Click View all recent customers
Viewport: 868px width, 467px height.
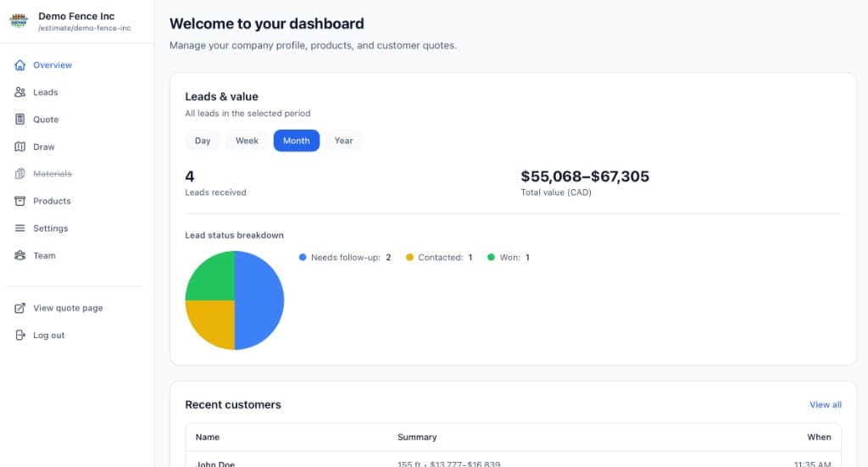pyautogui.click(x=826, y=404)
